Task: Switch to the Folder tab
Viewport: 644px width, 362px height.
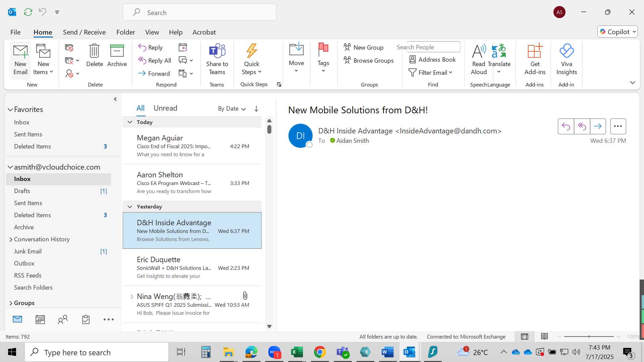Action: click(x=125, y=32)
